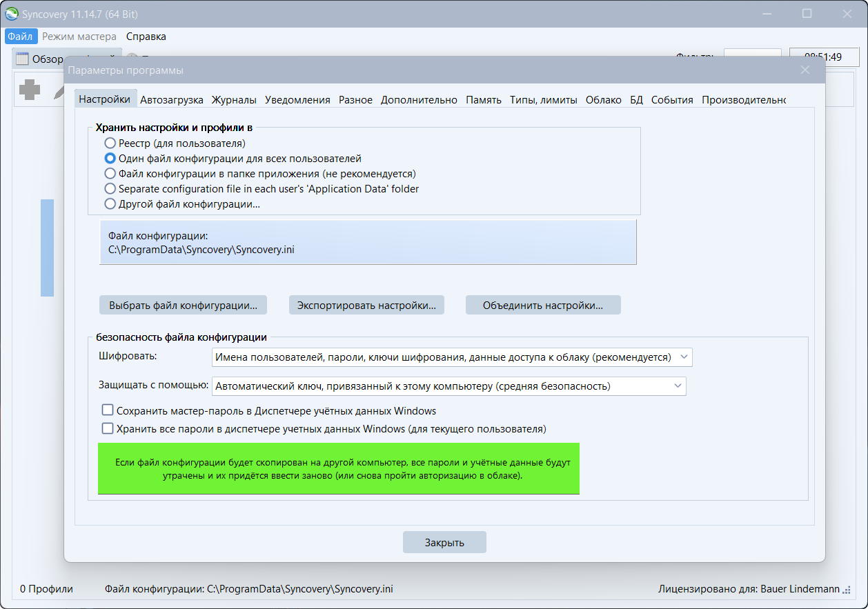
Task: Click Объединить настройки button
Action: click(x=543, y=305)
